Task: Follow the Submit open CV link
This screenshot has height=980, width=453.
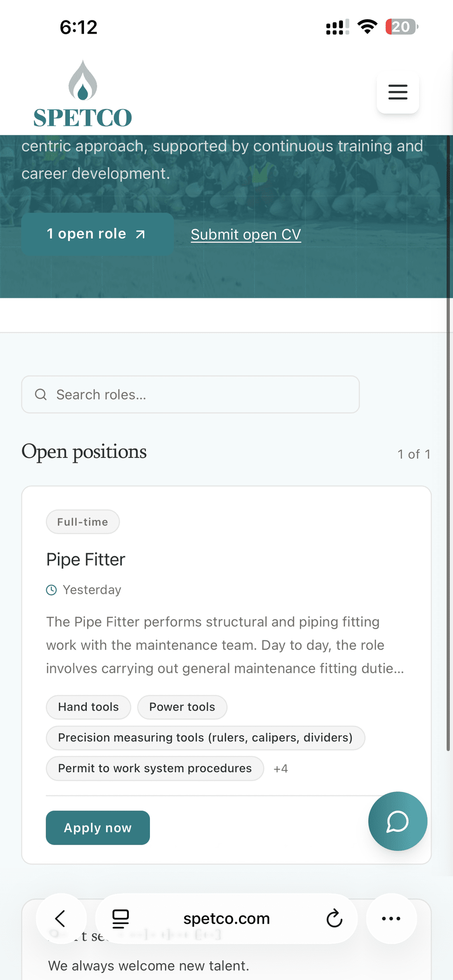Action: point(246,234)
